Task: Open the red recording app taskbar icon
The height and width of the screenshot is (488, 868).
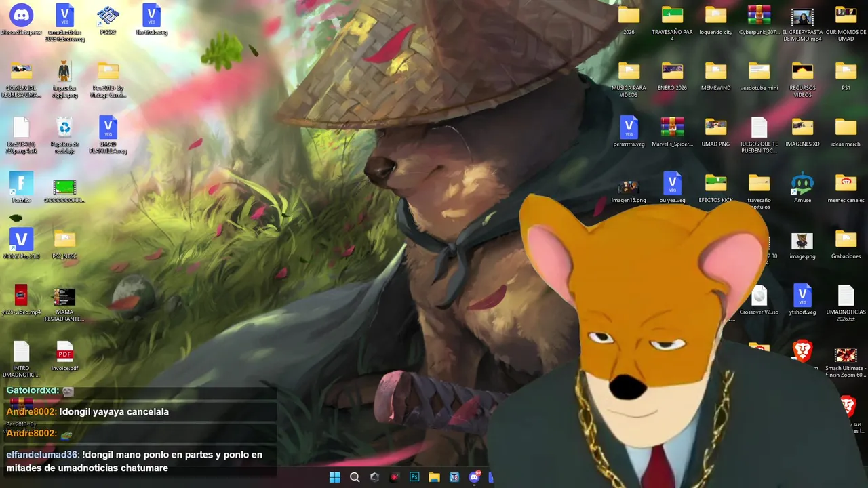Action: coord(395,477)
